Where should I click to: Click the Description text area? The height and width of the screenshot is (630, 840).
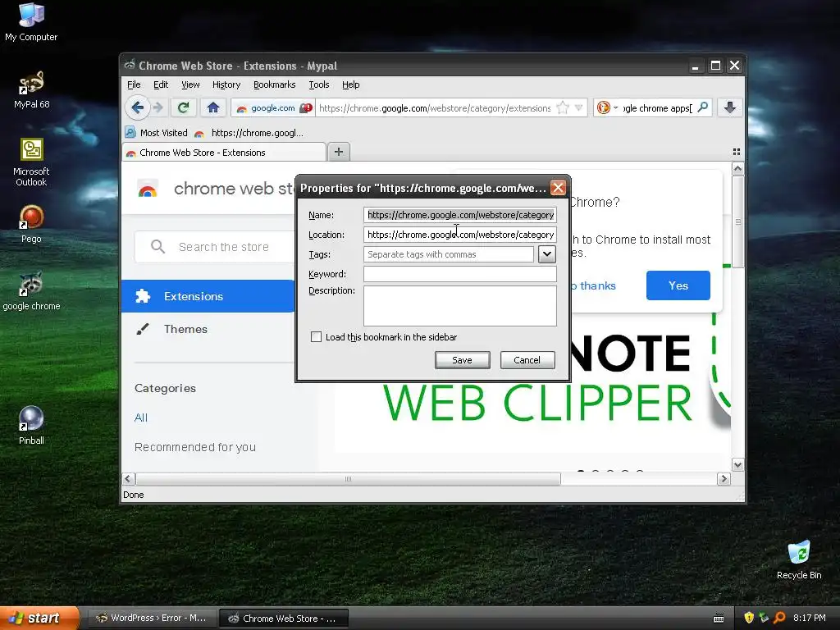(460, 305)
